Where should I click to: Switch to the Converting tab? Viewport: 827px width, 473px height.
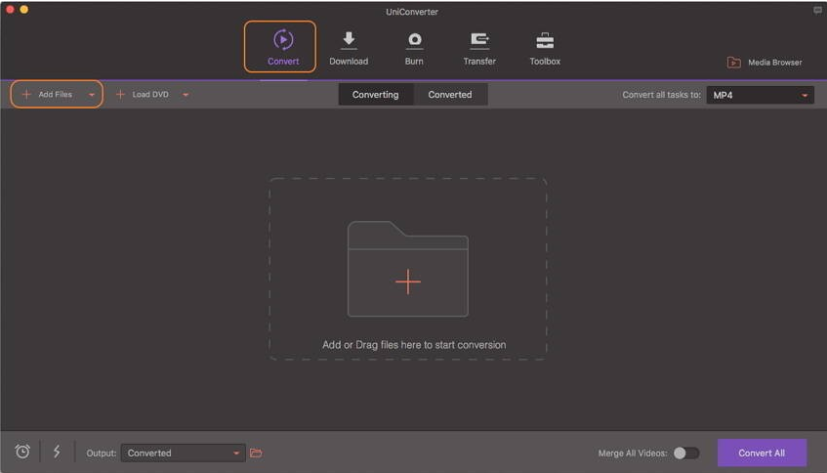pos(376,94)
